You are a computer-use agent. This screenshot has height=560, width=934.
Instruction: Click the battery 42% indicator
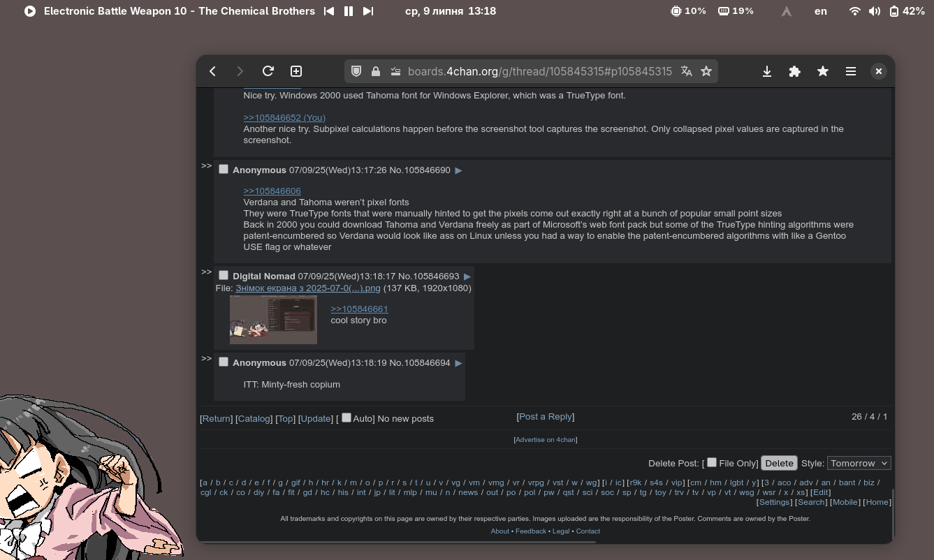(x=907, y=11)
